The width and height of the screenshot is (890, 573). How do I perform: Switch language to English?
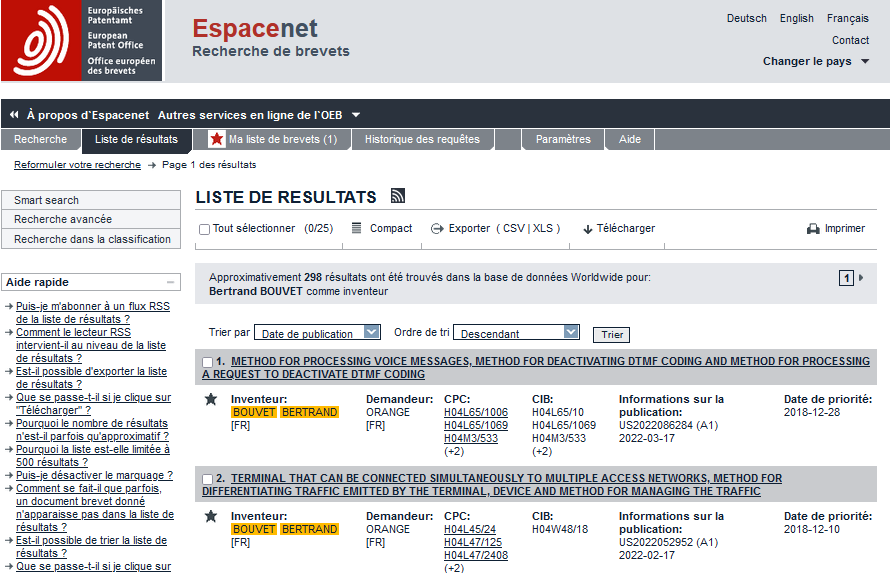[796, 18]
